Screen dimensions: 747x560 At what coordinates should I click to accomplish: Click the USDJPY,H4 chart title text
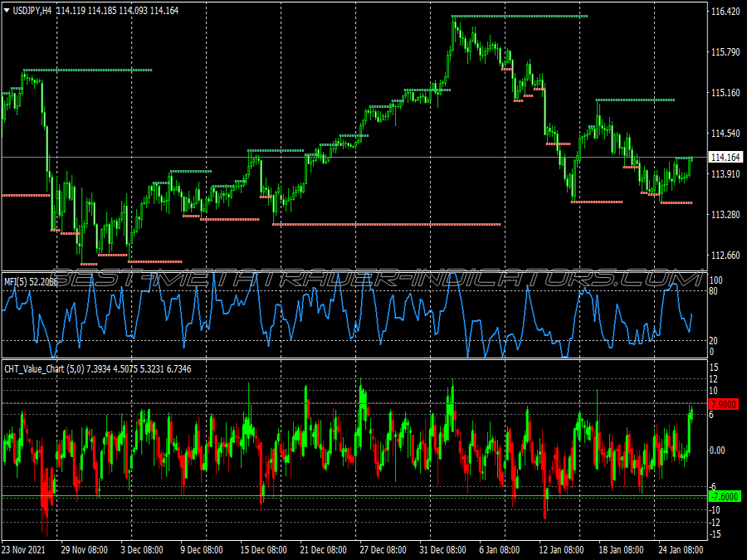[32, 11]
